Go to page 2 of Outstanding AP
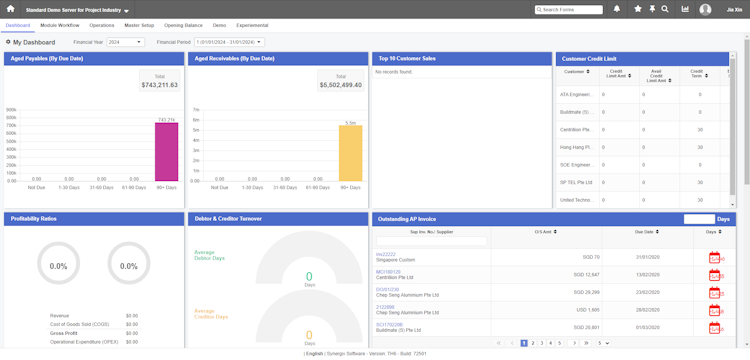Viewport: 750px width, 360px height. 533,343
